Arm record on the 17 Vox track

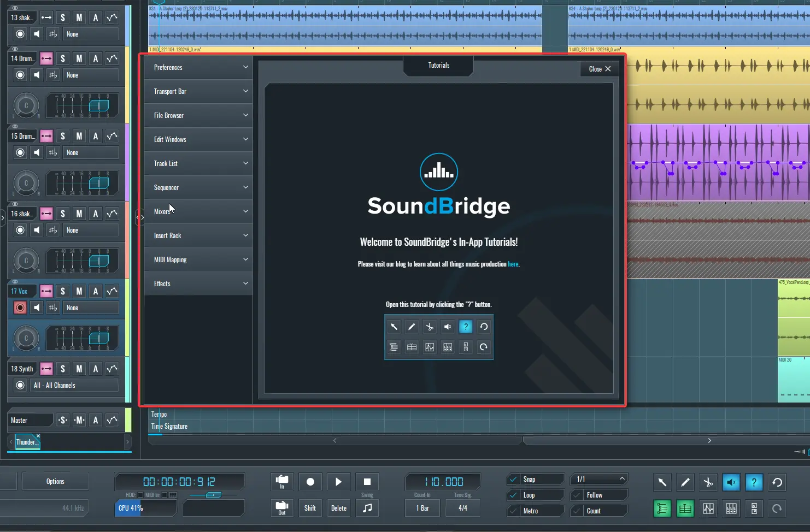coord(20,308)
